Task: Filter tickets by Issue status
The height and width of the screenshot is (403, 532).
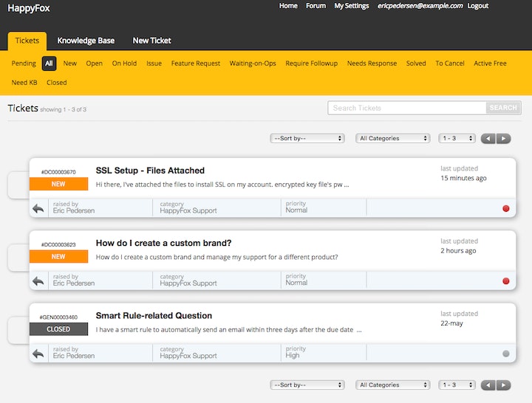Action: 154,63
